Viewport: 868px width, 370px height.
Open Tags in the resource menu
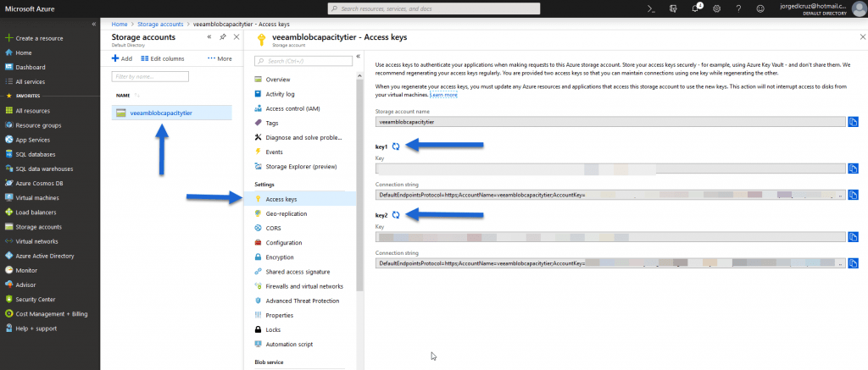point(272,123)
